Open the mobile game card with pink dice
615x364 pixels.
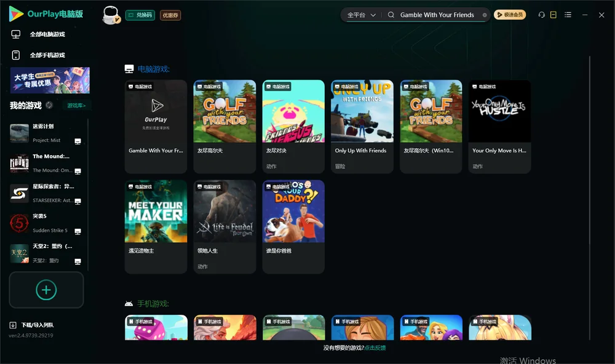point(156,328)
